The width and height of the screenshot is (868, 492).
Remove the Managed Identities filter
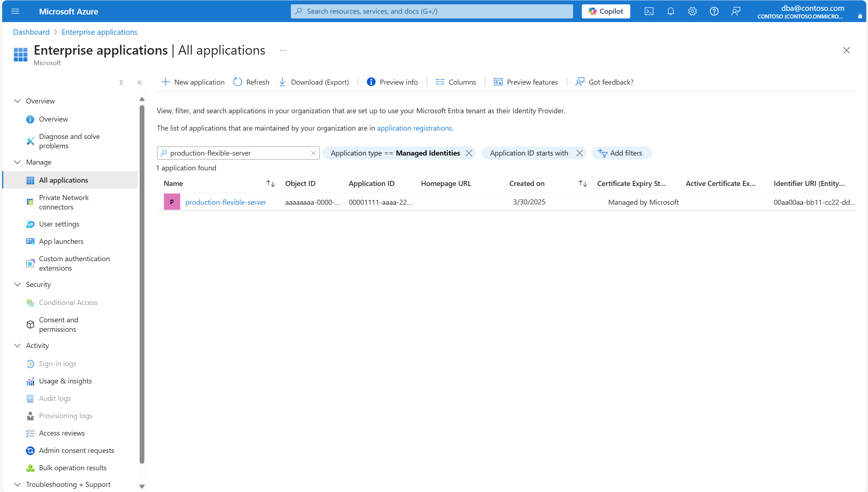pos(469,153)
